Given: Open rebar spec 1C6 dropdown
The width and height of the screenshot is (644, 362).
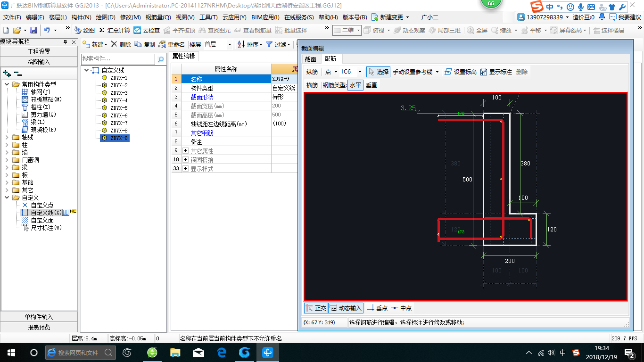Looking at the screenshot, I should pos(360,72).
